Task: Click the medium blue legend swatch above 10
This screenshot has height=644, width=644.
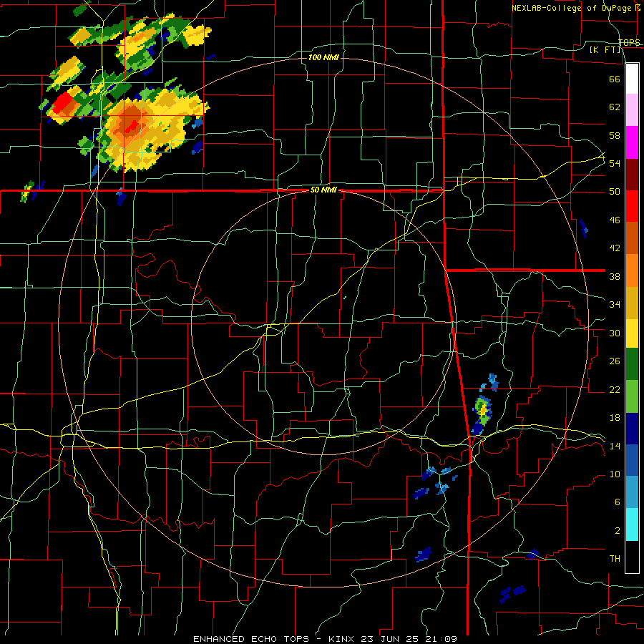Action: [x=632, y=460]
